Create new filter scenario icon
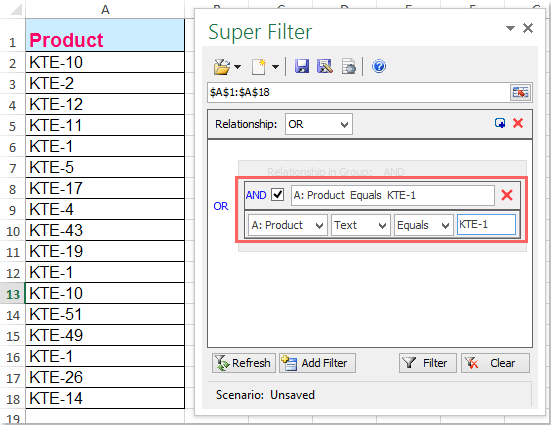This screenshot has height=425, width=551. [x=259, y=66]
